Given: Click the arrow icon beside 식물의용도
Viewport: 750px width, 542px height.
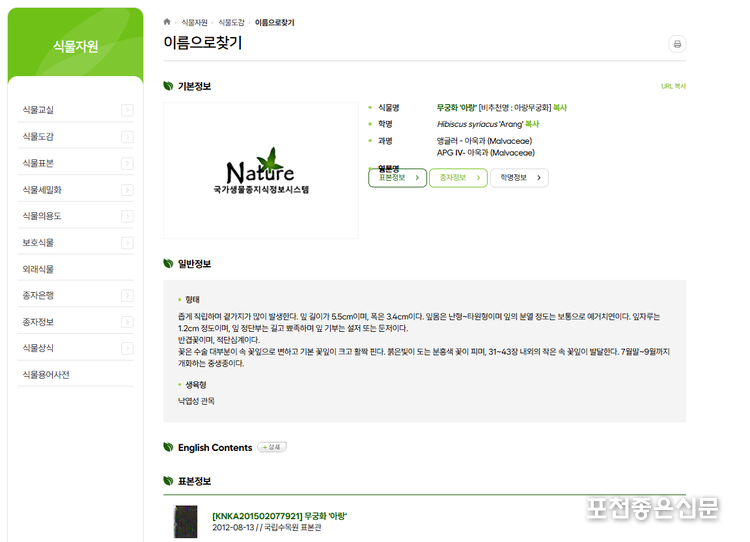Looking at the screenshot, I should point(127,216).
